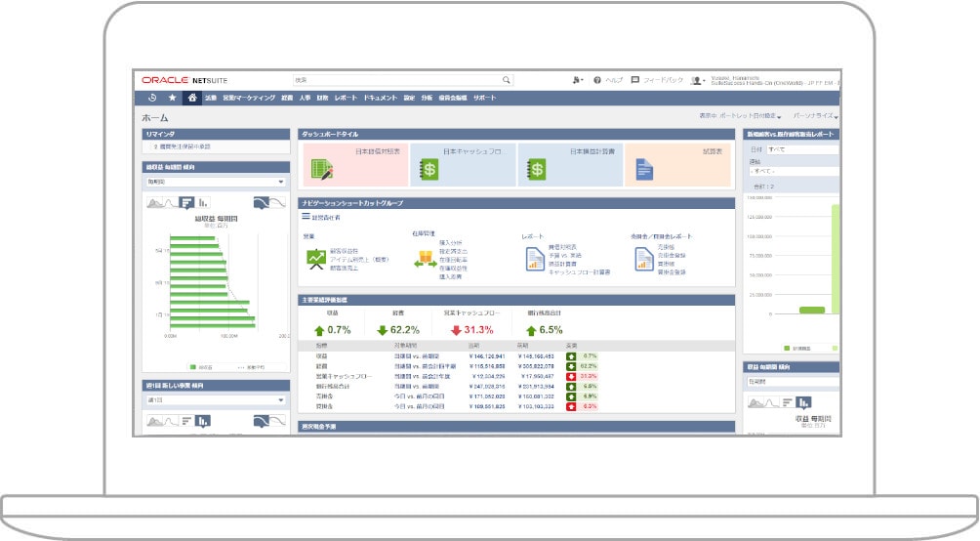Open the shortcuts star icon
Image resolution: width=980 pixels, height=541 pixels.
pyautogui.click(x=173, y=98)
